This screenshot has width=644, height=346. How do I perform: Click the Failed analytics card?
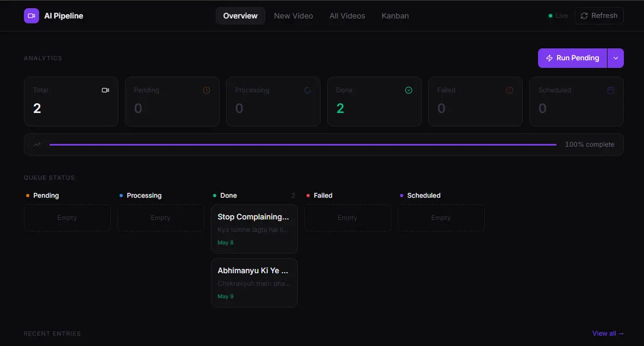(x=475, y=102)
